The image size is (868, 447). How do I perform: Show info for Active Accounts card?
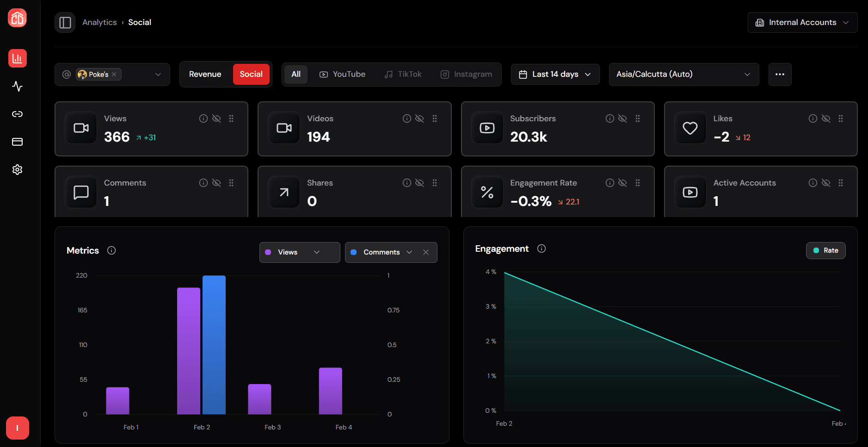pyautogui.click(x=813, y=183)
